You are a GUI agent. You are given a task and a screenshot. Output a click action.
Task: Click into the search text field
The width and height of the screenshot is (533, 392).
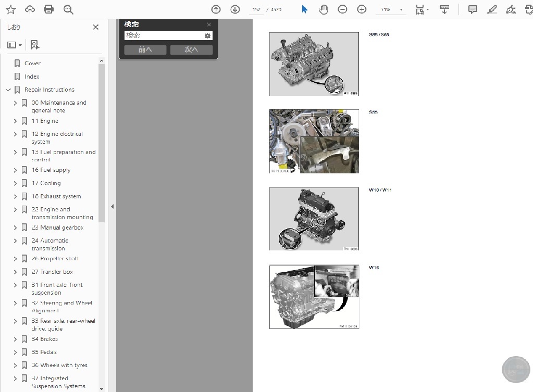(x=164, y=35)
